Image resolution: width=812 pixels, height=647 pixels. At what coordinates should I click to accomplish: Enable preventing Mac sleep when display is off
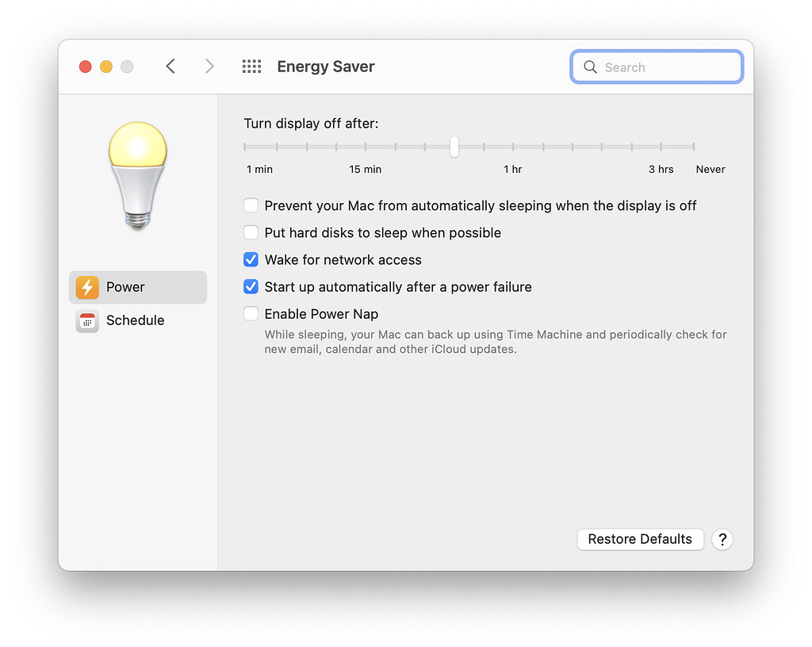pyautogui.click(x=251, y=205)
